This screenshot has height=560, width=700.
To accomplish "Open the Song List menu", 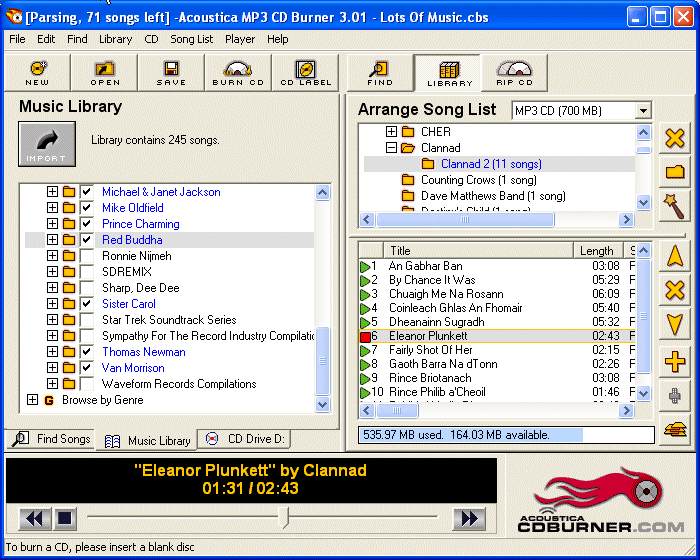I will tap(192, 39).
